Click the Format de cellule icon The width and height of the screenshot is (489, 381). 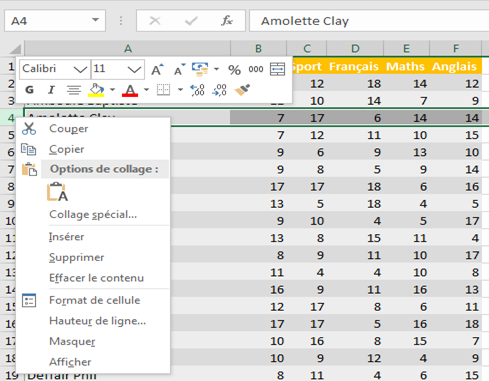pos(29,300)
